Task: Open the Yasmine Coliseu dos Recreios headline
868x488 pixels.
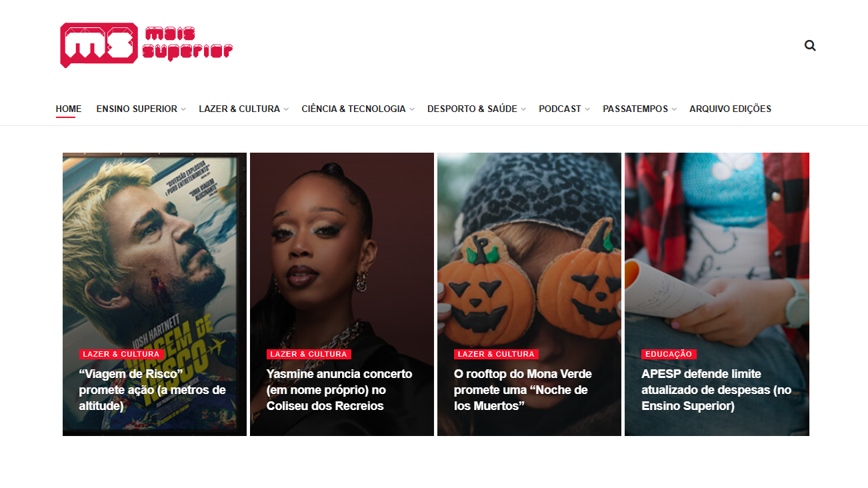Action: (339, 390)
